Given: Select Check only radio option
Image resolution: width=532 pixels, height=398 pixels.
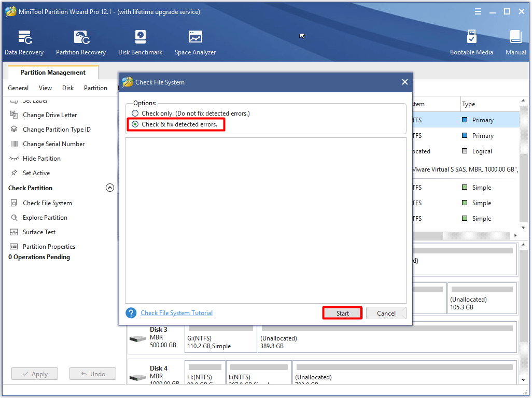Looking at the screenshot, I should tap(135, 113).
